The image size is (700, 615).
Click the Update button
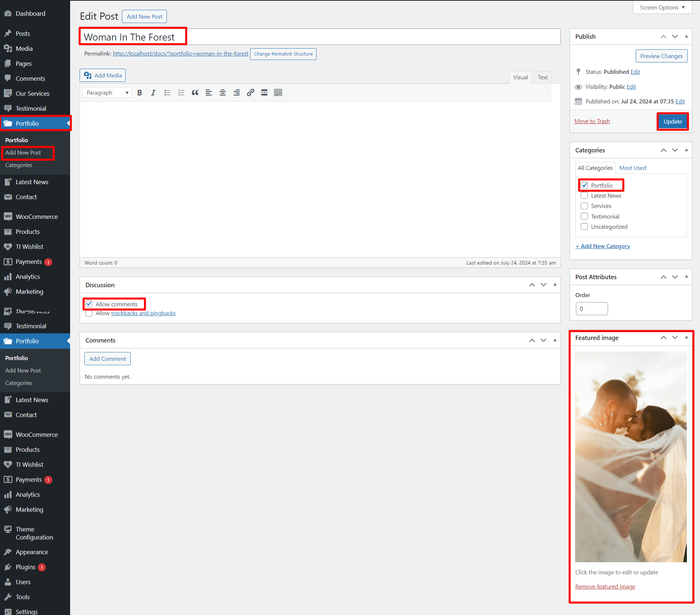[x=672, y=122]
